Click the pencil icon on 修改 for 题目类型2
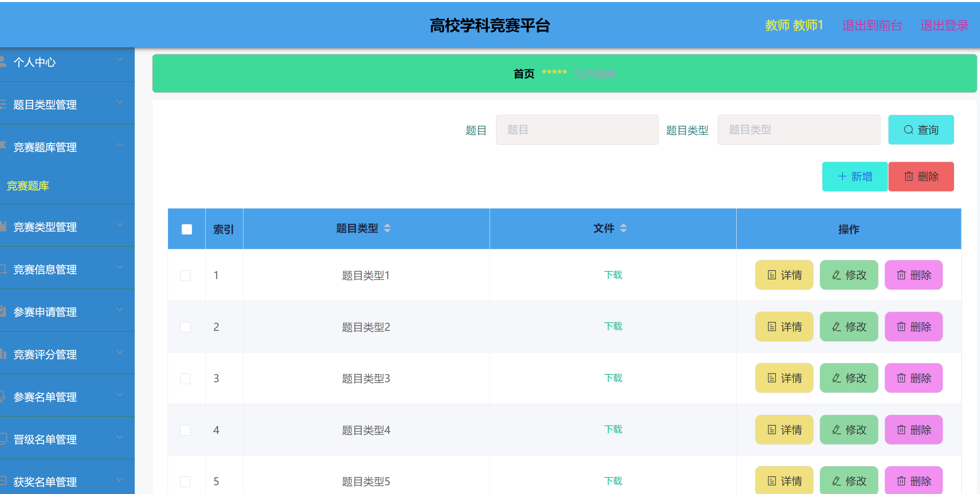980x494 pixels. tap(836, 326)
